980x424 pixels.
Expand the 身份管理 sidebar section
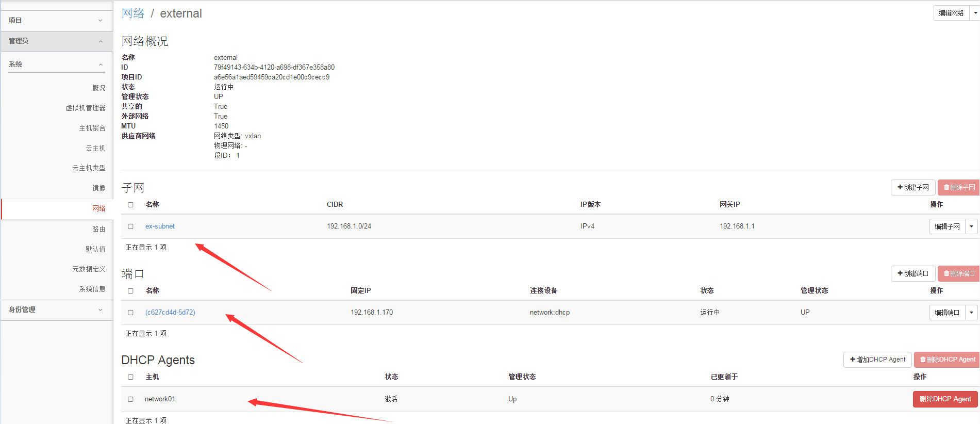tap(57, 310)
